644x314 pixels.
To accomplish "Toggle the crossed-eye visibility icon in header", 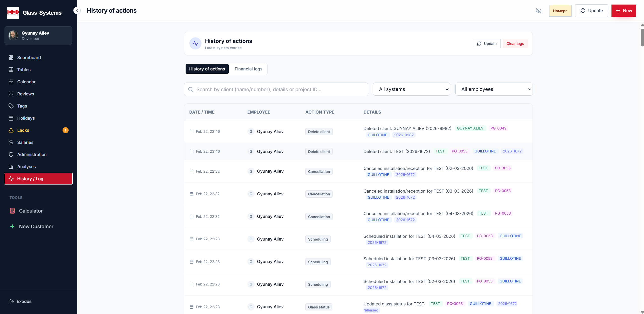I will (x=538, y=11).
